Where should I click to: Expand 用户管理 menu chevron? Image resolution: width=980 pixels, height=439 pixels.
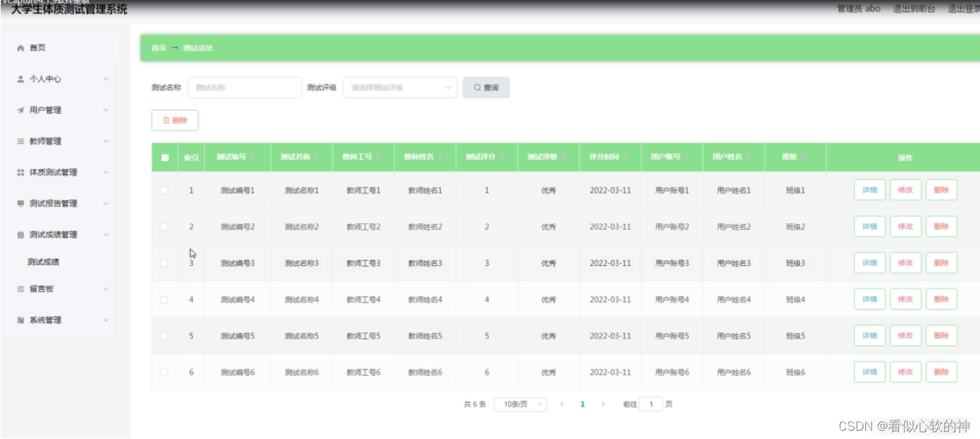click(106, 110)
